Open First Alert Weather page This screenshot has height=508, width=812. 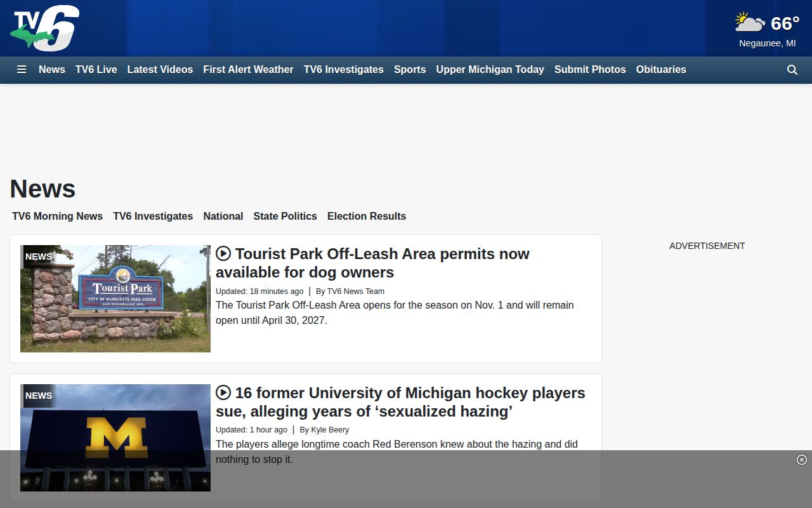click(x=248, y=70)
